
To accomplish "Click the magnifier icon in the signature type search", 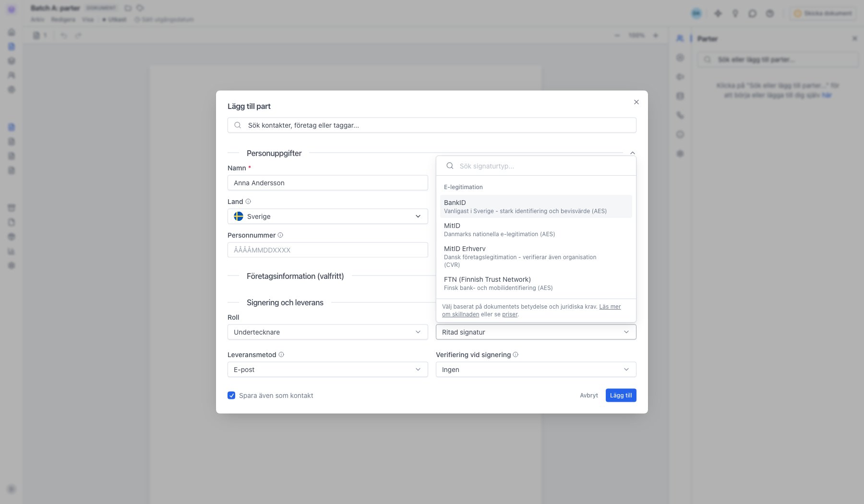I will coord(450,166).
